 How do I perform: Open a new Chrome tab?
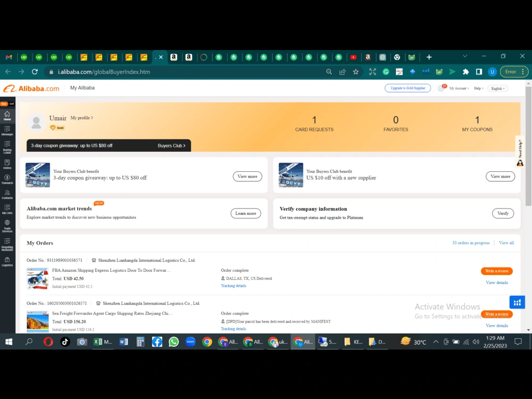[x=429, y=57]
